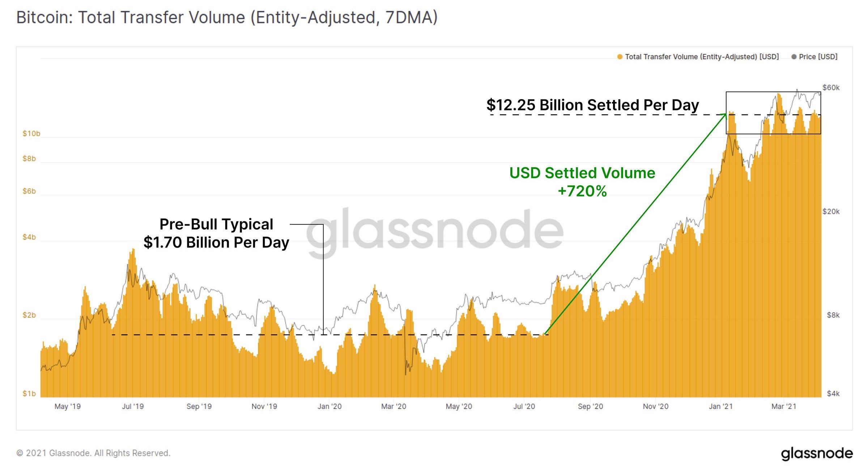The height and width of the screenshot is (466, 868).
Task: Toggle the Total Transfer Volume (Entity-Adjusted) legend label
Action: [702, 57]
